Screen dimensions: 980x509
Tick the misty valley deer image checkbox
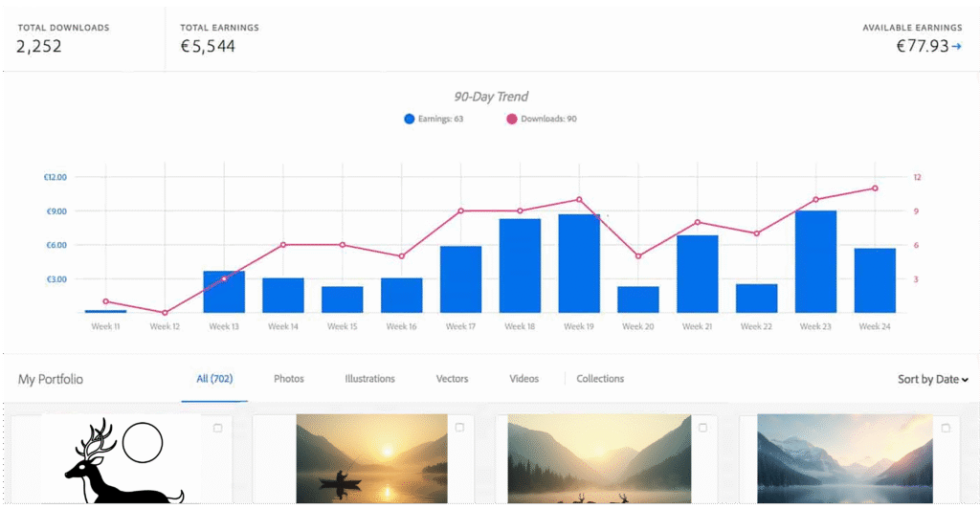pyautogui.click(x=703, y=428)
